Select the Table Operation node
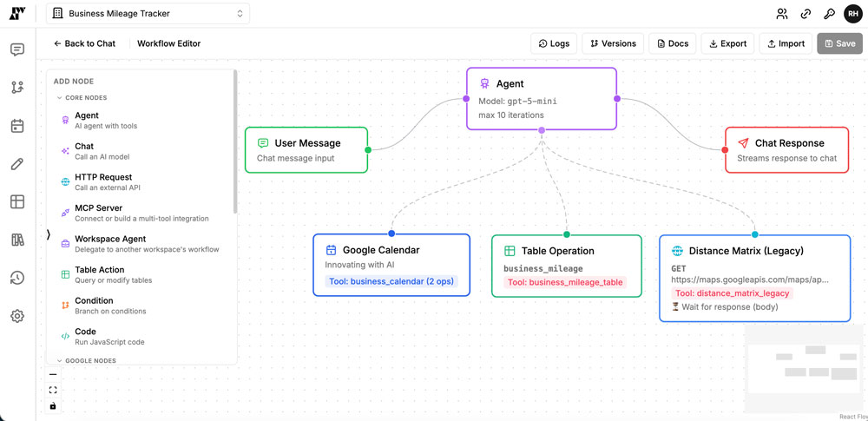The height and width of the screenshot is (421, 868). click(x=567, y=266)
